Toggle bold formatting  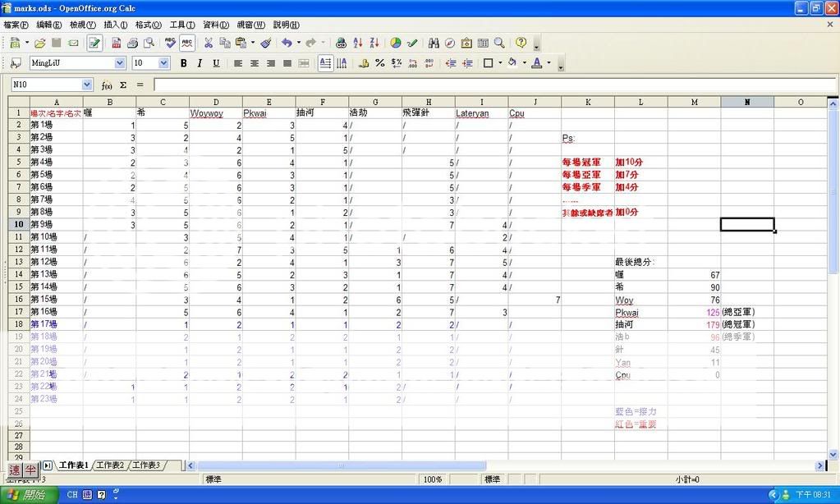tap(184, 63)
